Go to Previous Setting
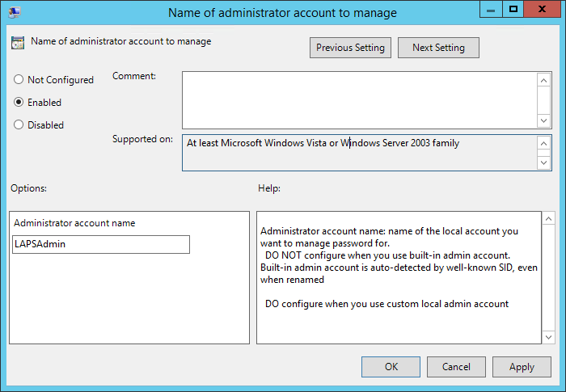Viewport: 566px width, 392px height. 351,48
